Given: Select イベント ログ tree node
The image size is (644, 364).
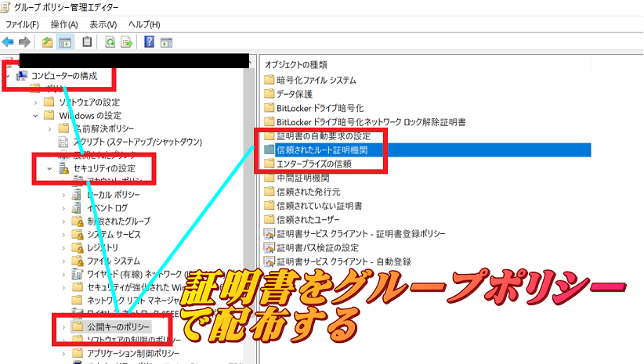Looking at the screenshot, I should (107, 208).
